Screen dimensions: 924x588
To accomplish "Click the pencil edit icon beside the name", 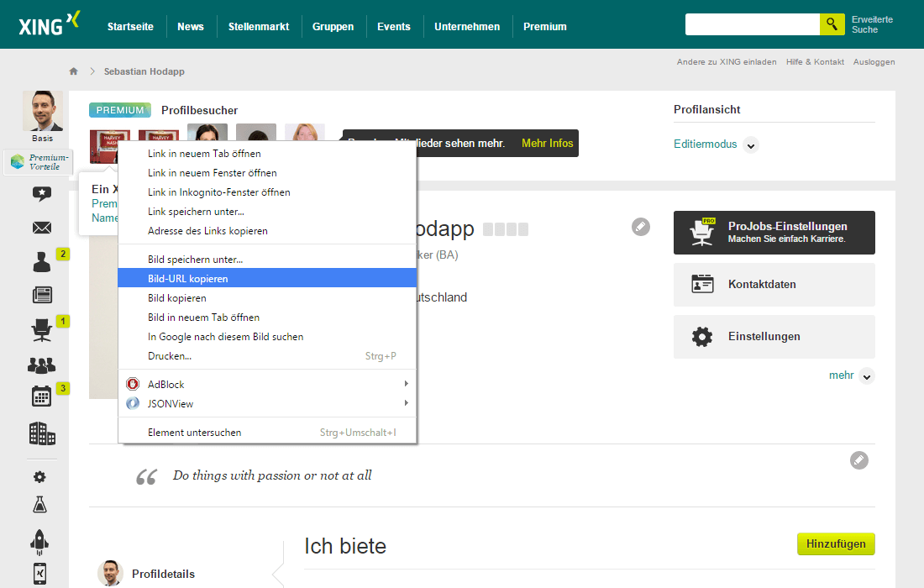I will click(641, 227).
